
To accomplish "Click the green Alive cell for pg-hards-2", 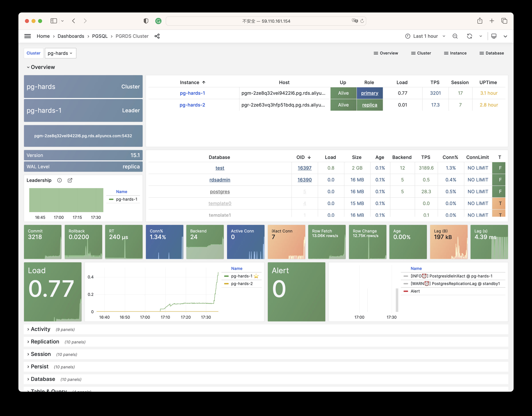I will [x=343, y=105].
